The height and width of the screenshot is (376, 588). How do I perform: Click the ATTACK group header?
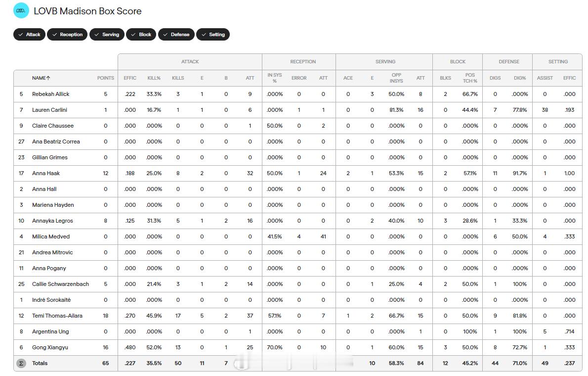pos(190,62)
